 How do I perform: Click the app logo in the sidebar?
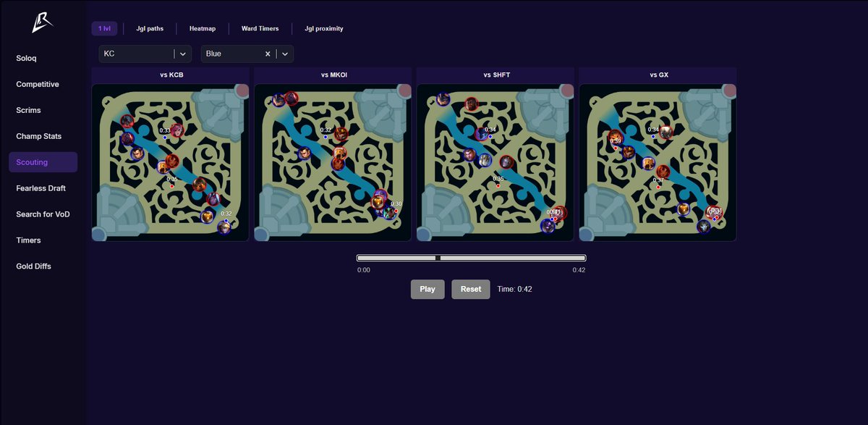(x=43, y=24)
